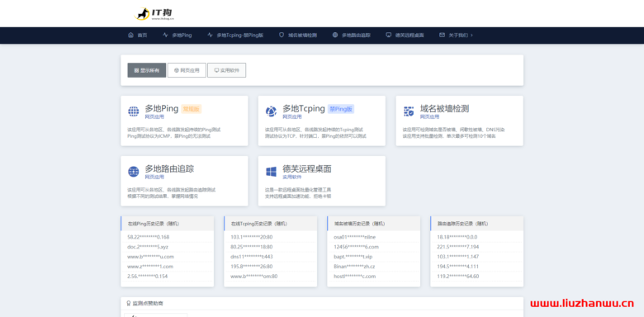Open Tcping record 80.25*********18:80
The image size is (644, 317).
tap(252, 247)
